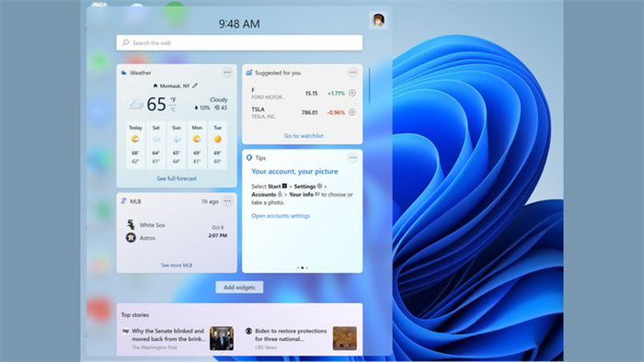This screenshot has height=362, width=644.
Task: Focus the Search the web field
Action: tap(239, 42)
